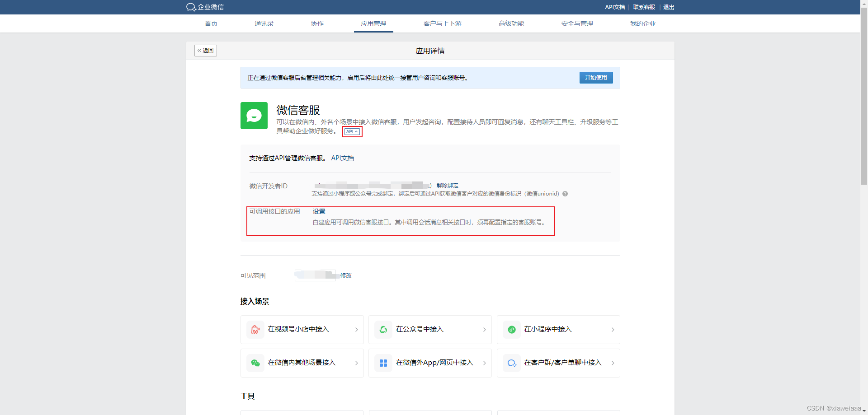Open chevron arrow for 在公众号中接入
The width and height of the screenshot is (868, 415).
(x=484, y=330)
